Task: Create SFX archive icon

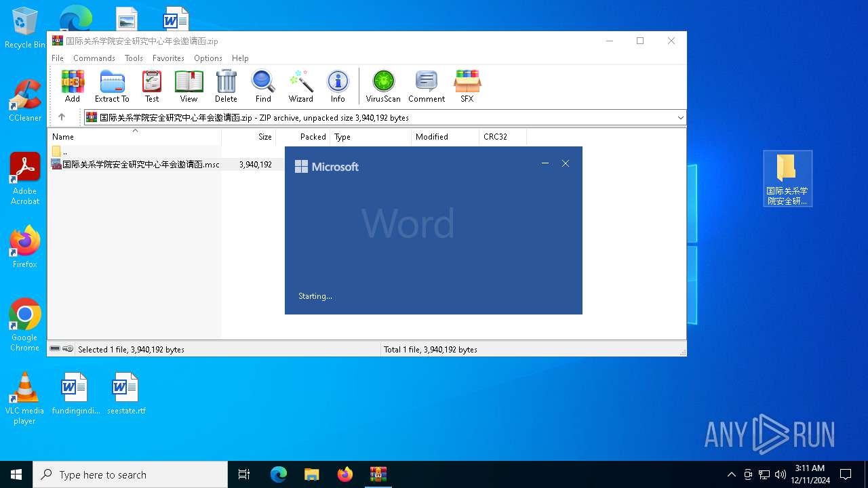Action: pyautogui.click(x=467, y=86)
